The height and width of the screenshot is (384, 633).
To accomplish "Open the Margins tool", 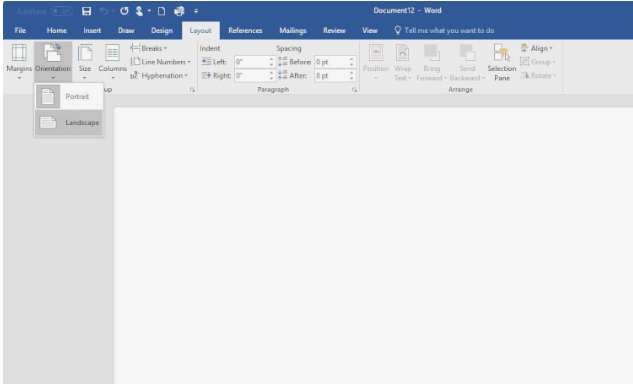I will 19,62.
